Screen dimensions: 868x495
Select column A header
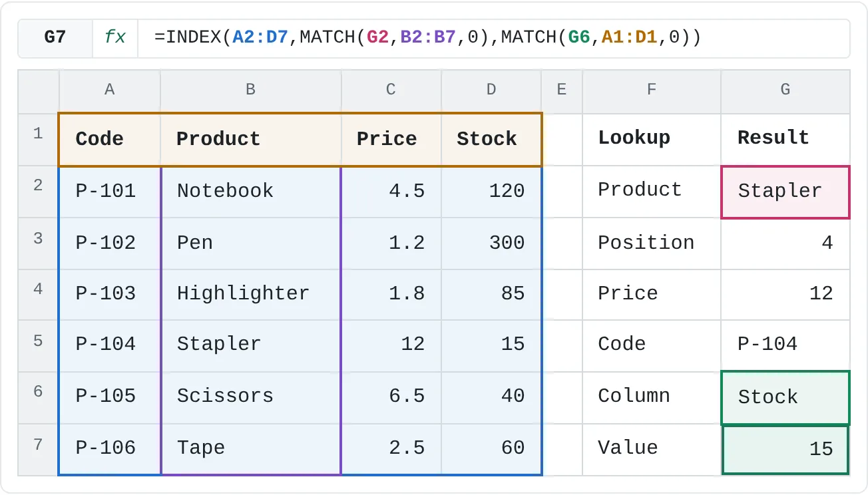110,90
